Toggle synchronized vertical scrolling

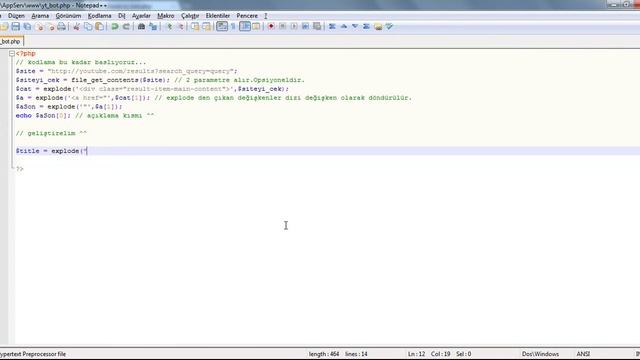point(195,27)
